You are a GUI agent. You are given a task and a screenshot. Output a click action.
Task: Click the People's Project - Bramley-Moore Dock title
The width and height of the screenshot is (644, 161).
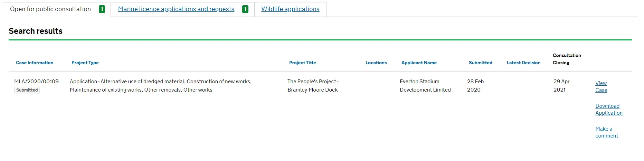coord(313,86)
